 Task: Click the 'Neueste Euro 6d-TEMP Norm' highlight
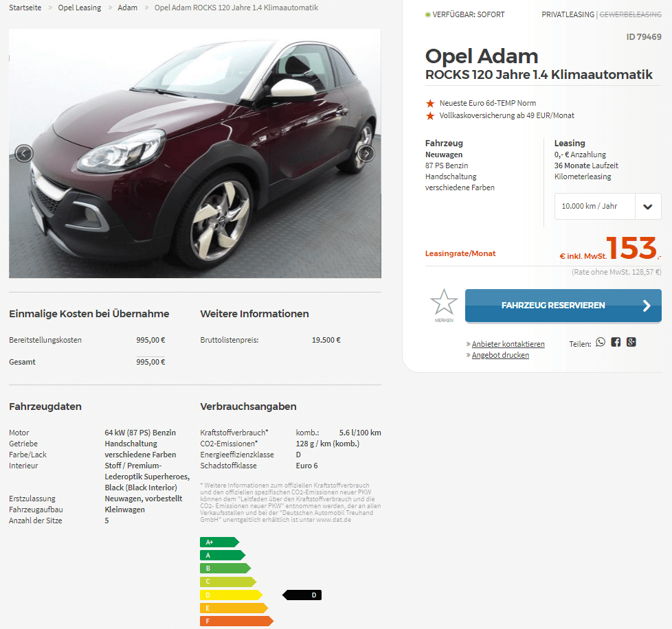(x=488, y=103)
